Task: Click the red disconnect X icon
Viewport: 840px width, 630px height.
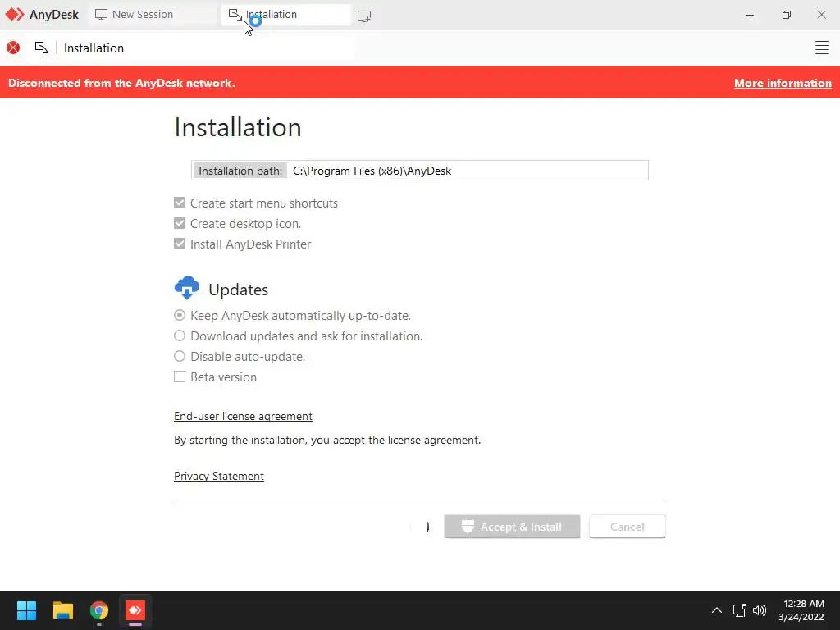Action: pos(13,48)
